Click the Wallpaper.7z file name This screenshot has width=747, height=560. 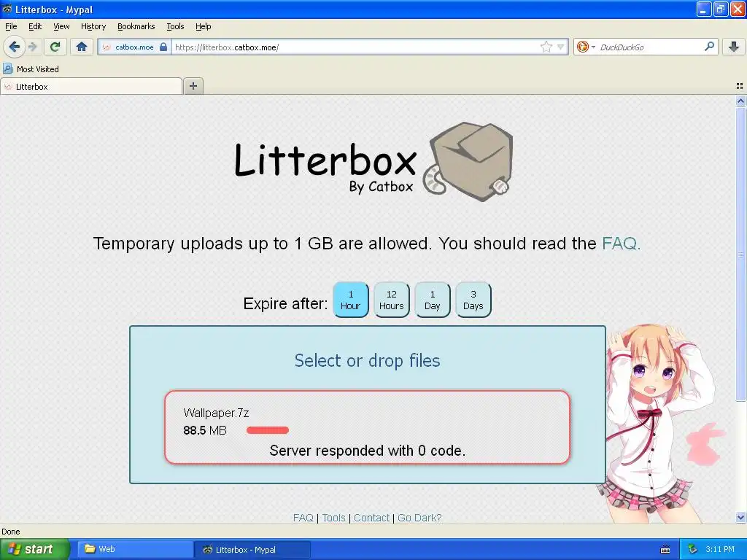pos(216,413)
